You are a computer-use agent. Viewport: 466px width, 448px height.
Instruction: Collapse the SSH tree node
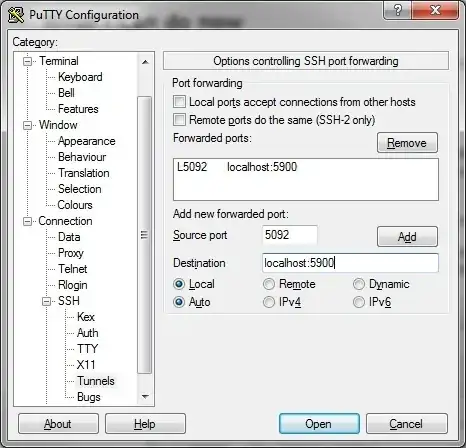click(47, 301)
